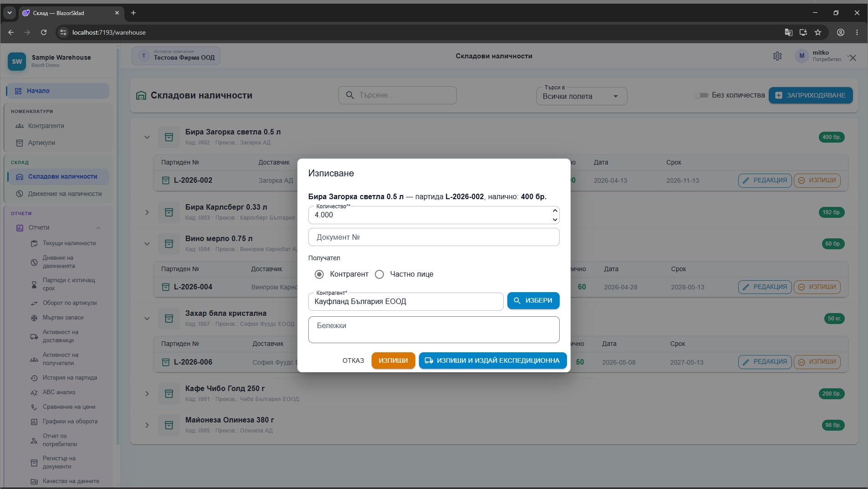The image size is (868, 489).
Task: Click the box icon for Бира Карлсберг 0.33 л
Action: coord(169,212)
